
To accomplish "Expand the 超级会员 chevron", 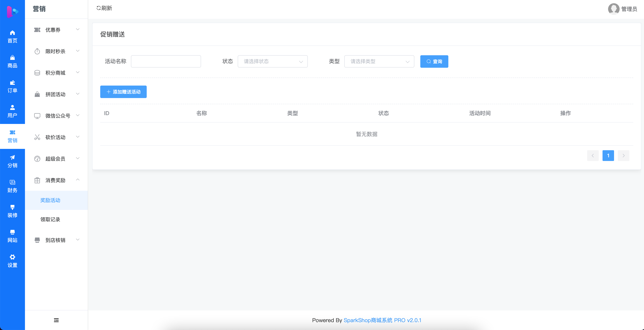I will click(x=78, y=158).
